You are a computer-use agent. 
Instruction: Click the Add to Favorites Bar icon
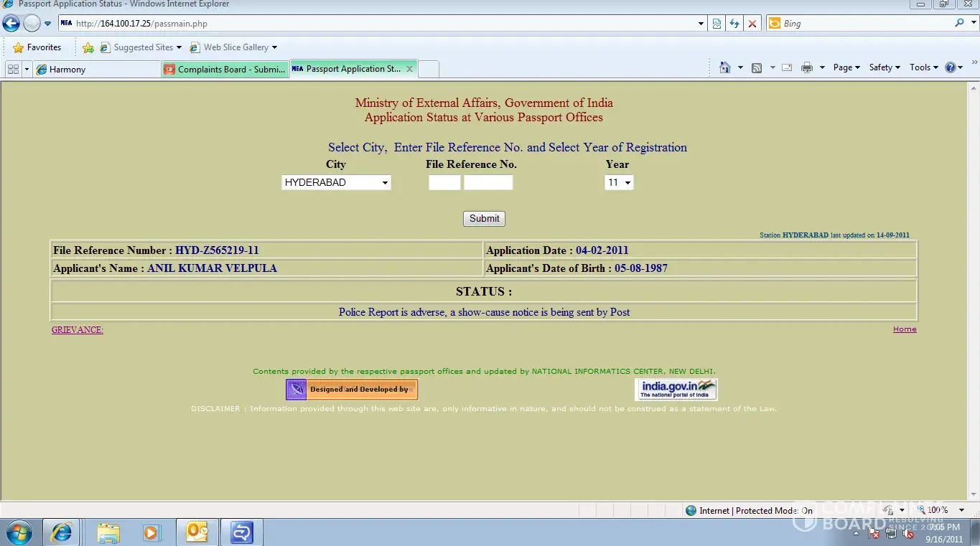click(x=88, y=47)
